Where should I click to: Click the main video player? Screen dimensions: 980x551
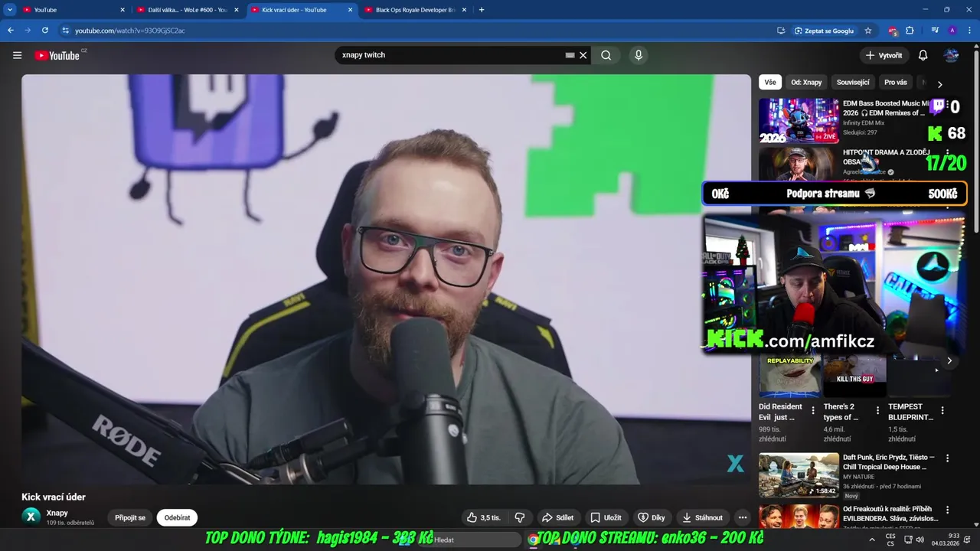coord(386,279)
